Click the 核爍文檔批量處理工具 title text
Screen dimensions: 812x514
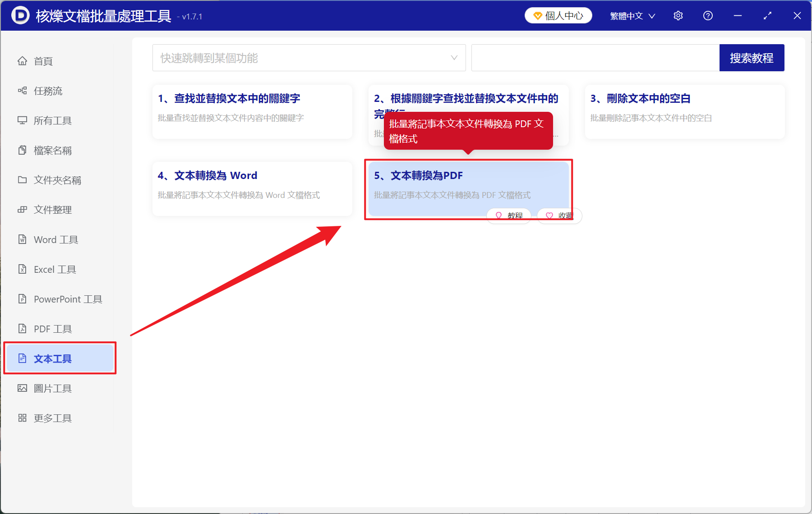pyautogui.click(x=103, y=16)
